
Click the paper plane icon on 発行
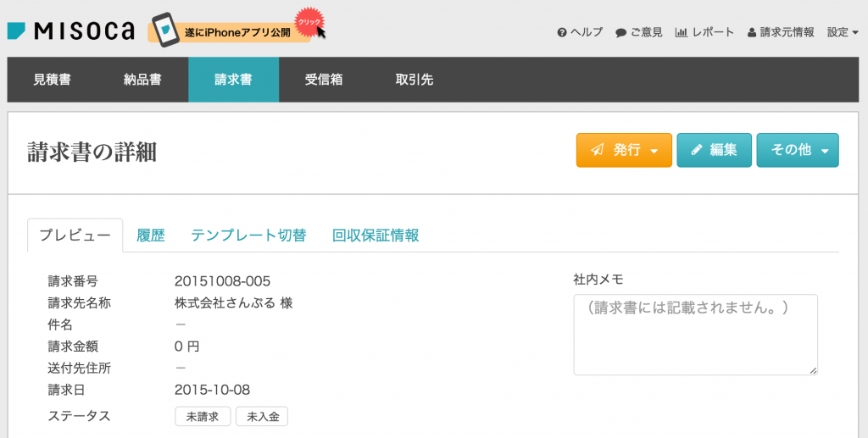[x=598, y=150]
